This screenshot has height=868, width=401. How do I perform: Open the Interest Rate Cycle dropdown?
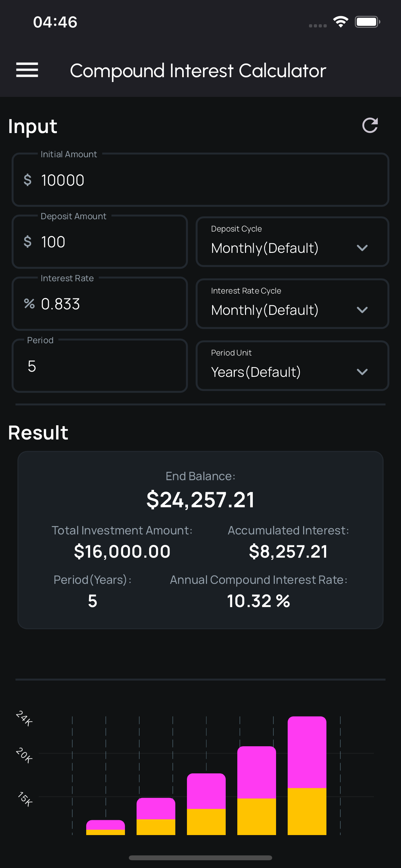point(292,304)
